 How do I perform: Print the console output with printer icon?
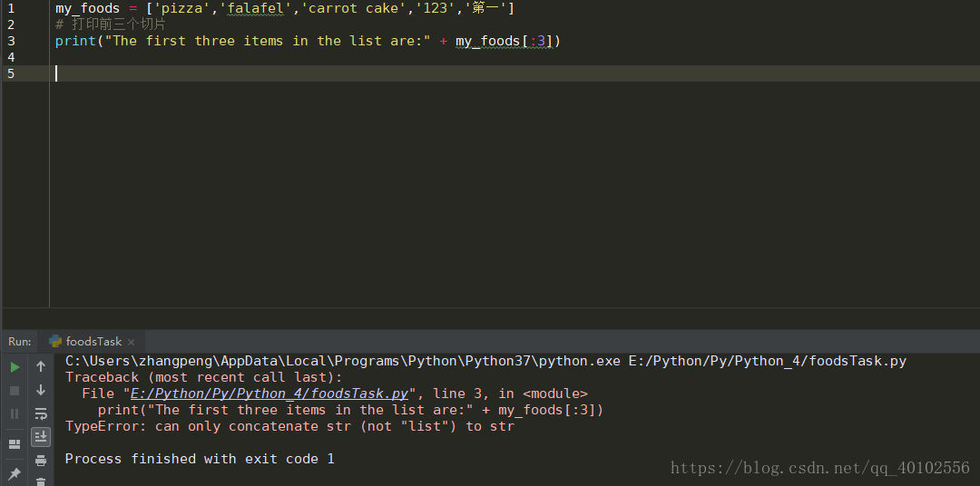41,461
